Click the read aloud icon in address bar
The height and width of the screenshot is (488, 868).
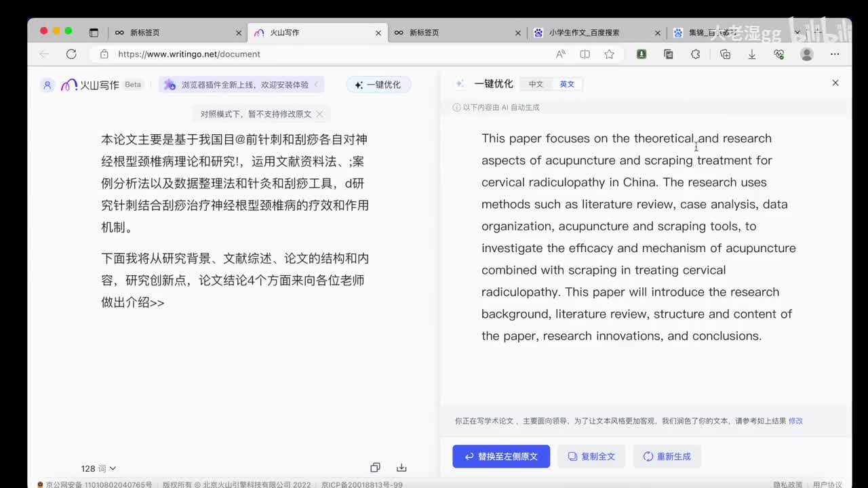561,54
